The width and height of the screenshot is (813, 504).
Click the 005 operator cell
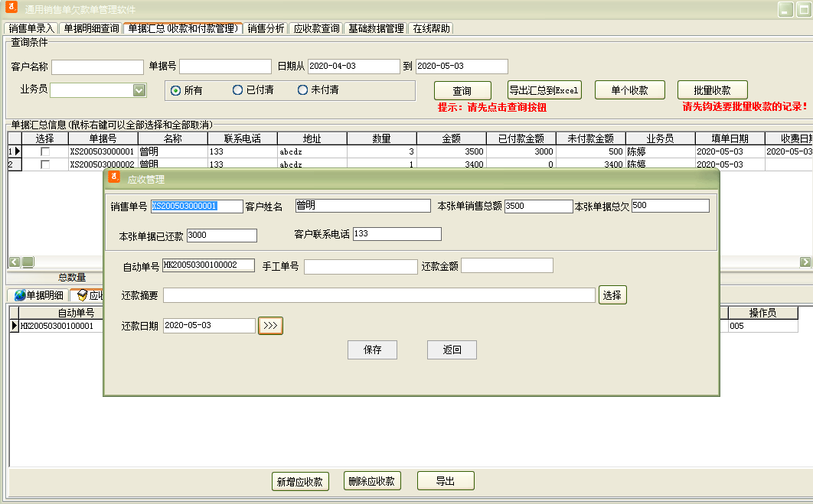762,326
